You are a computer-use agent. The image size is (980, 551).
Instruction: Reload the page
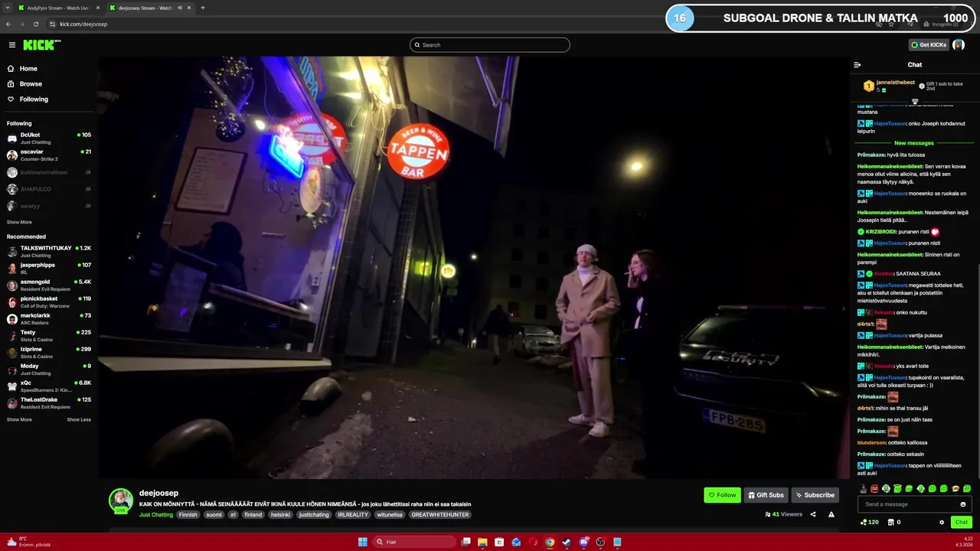35,24
